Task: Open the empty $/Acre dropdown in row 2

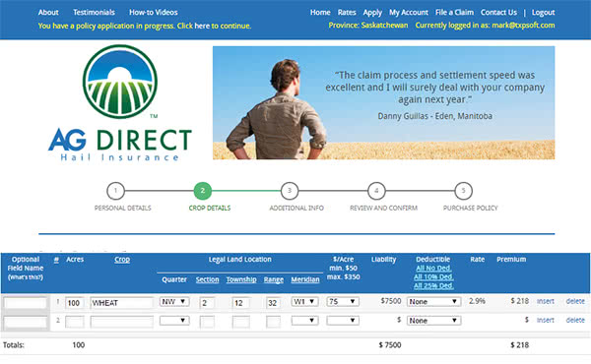Action: [343, 321]
